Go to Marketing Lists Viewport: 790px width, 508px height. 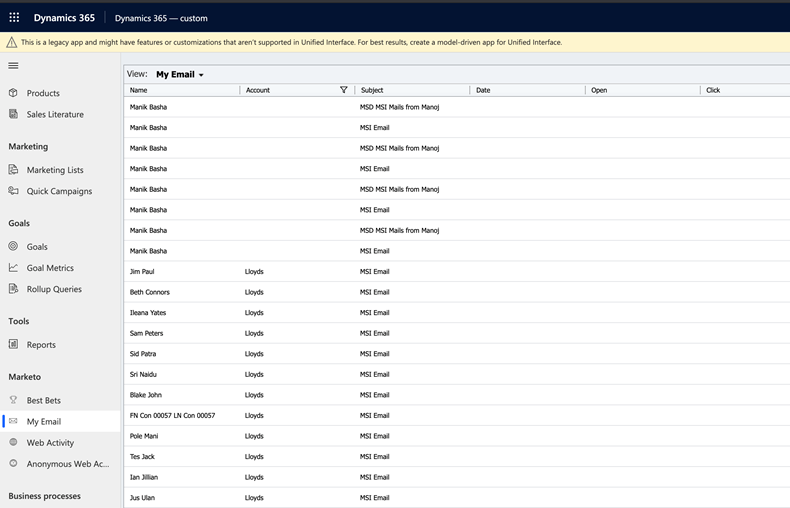point(55,170)
